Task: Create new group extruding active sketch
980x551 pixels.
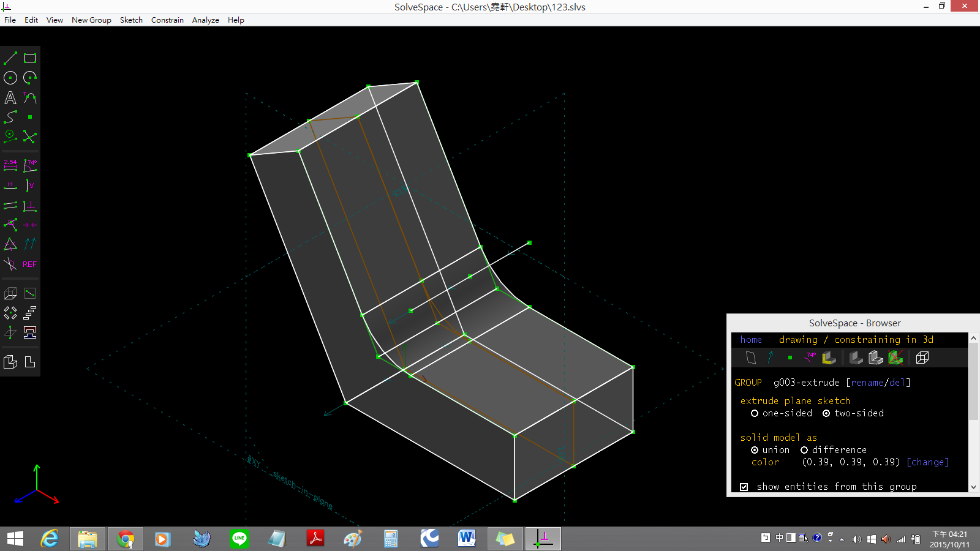Action: point(10,293)
